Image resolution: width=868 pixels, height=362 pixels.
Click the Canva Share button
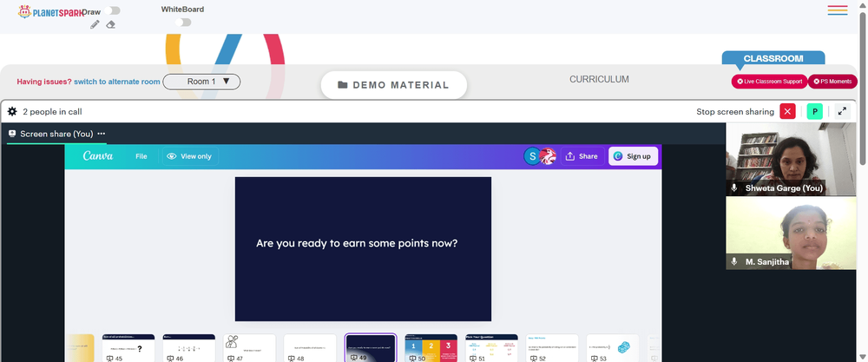pyautogui.click(x=582, y=156)
